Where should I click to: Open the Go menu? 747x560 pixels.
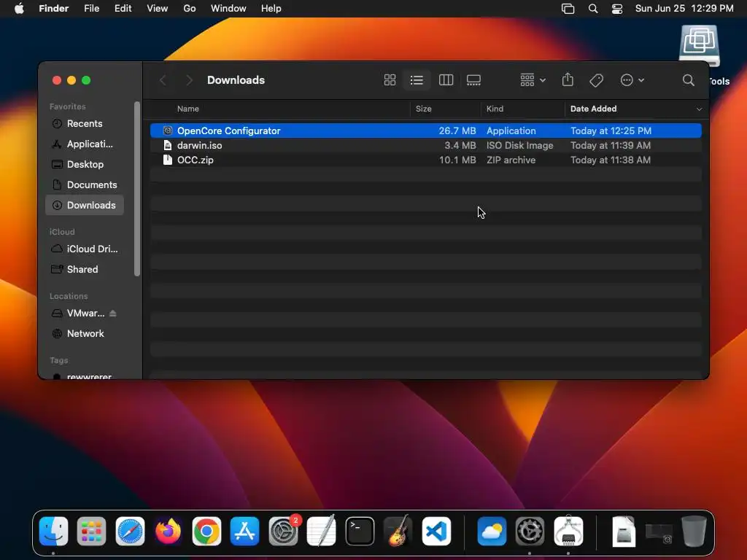pyautogui.click(x=190, y=8)
